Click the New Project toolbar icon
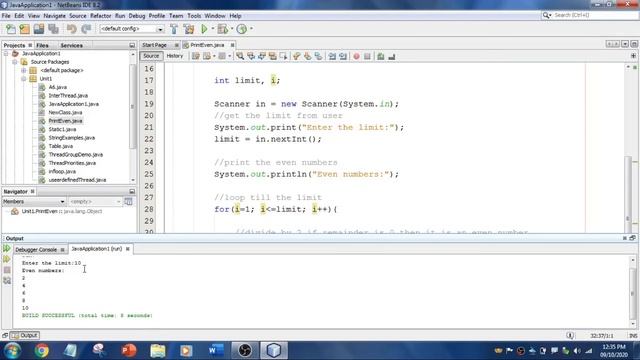Screen dimensions: 640x360 pyautogui.click(x=24, y=29)
